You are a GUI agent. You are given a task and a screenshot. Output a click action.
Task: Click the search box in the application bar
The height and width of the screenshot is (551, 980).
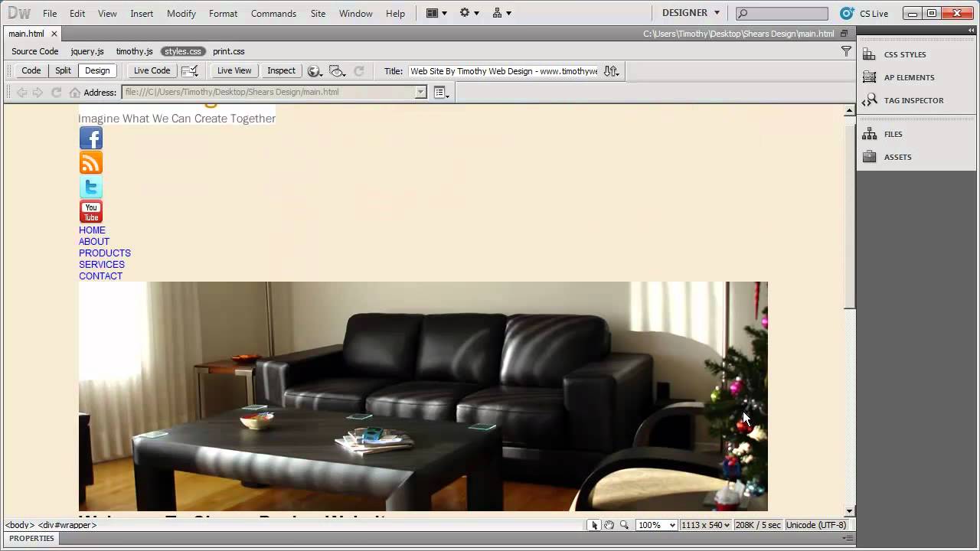(x=782, y=13)
